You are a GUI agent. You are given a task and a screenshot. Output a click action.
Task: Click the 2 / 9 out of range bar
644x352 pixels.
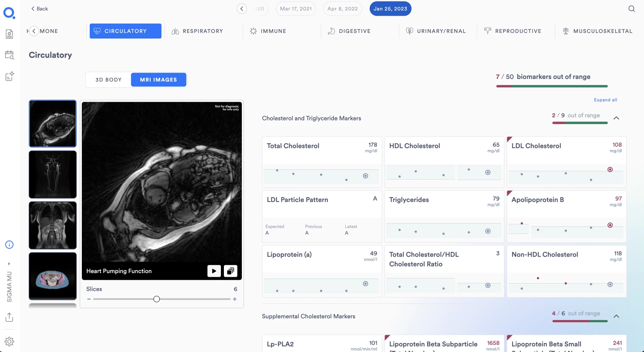(580, 123)
